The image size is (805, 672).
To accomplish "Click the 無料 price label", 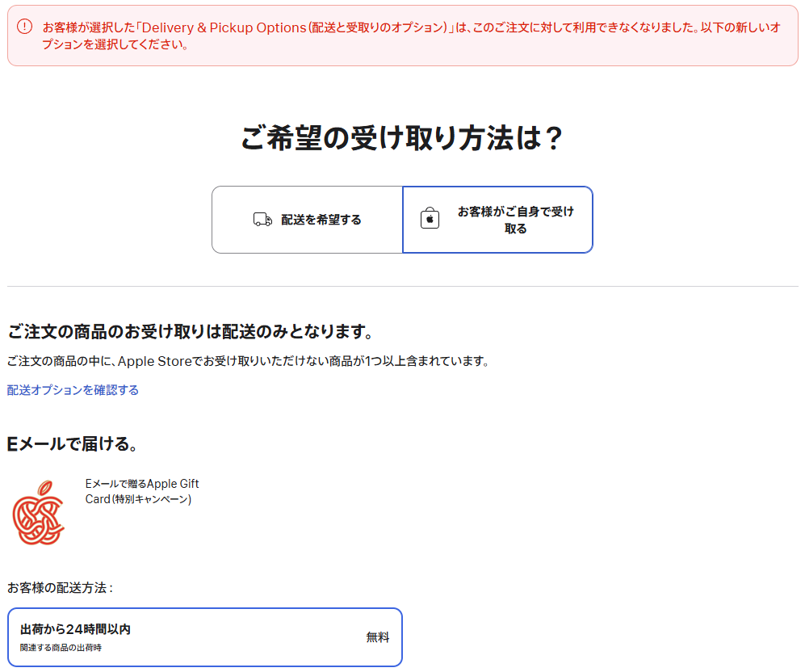I will (x=377, y=637).
